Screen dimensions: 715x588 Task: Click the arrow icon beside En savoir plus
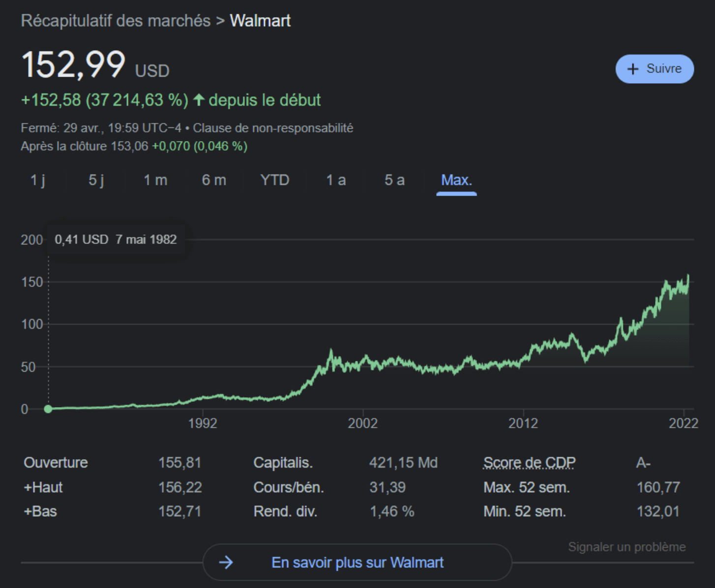[x=226, y=562]
